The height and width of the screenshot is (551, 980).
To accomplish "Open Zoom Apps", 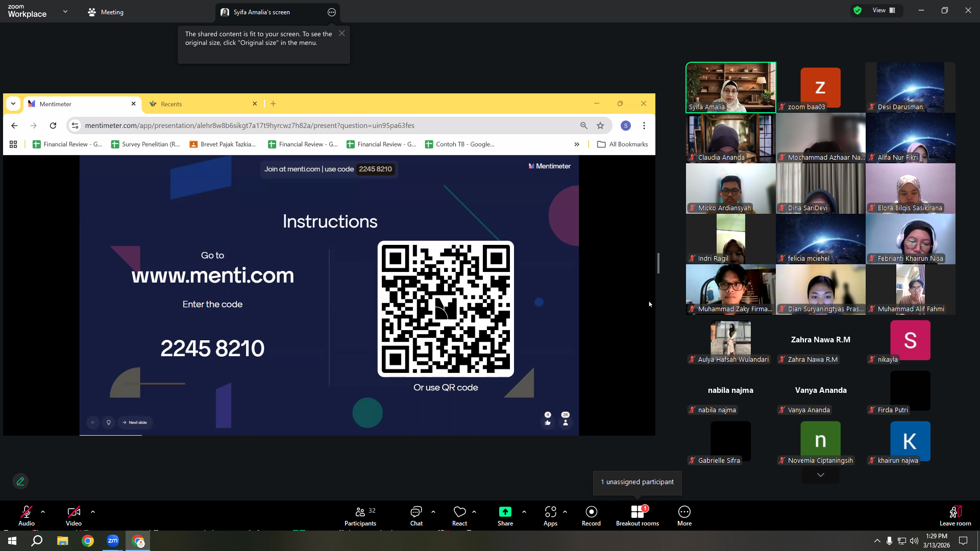I will [550, 515].
